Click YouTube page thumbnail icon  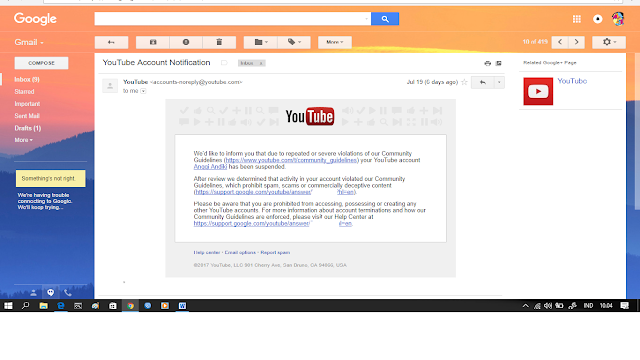pyautogui.click(x=538, y=91)
